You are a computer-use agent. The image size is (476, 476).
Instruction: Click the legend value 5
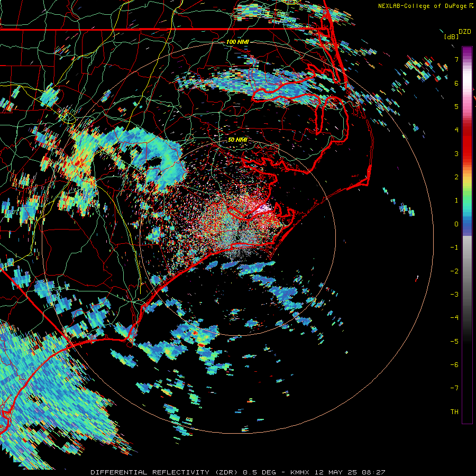[x=456, y=106]
